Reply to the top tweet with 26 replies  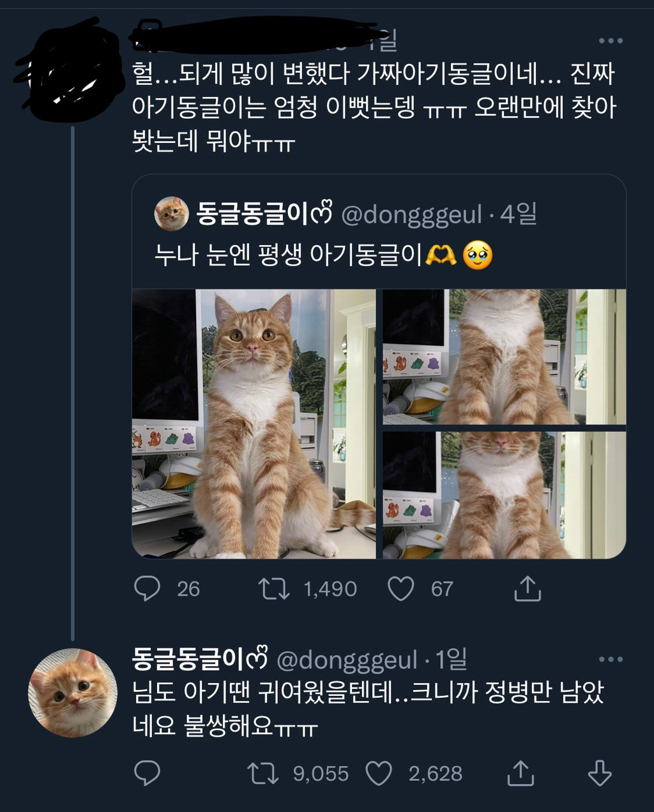(147, 589)
